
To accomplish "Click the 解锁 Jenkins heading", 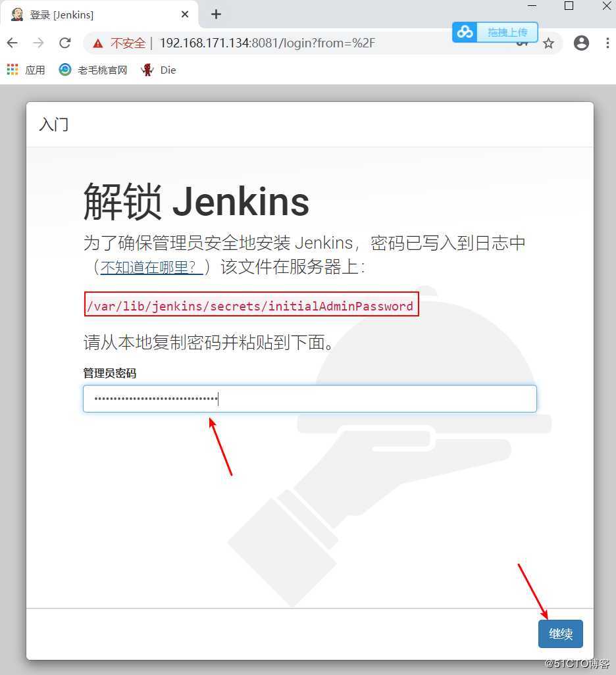I will coord(196,201).
